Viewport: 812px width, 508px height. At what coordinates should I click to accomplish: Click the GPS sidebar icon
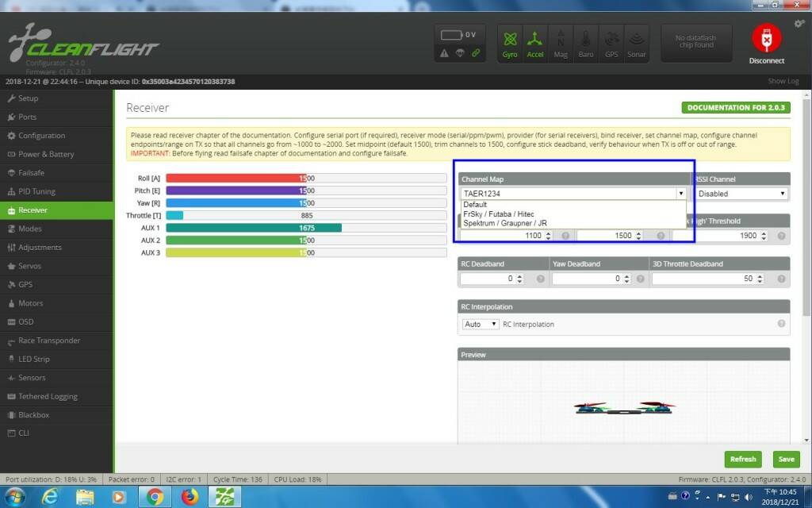pos(11,285)
